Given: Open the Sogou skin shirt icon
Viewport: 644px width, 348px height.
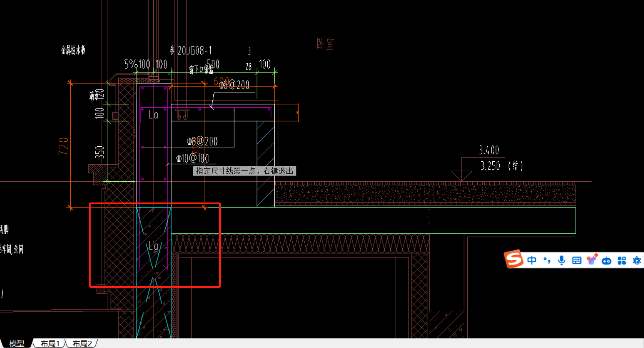Looking at the screenshot, I should (592, 259).
